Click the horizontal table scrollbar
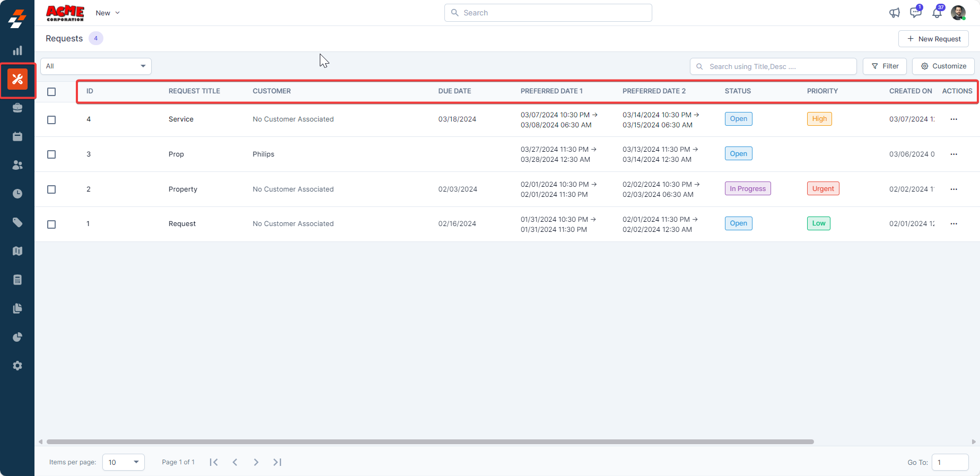This screenshot has width=980, height=476. point(430,442)
